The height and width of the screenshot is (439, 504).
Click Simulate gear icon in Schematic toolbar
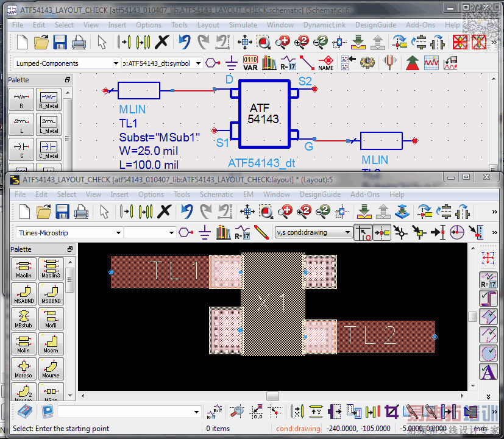click(367, 62)
